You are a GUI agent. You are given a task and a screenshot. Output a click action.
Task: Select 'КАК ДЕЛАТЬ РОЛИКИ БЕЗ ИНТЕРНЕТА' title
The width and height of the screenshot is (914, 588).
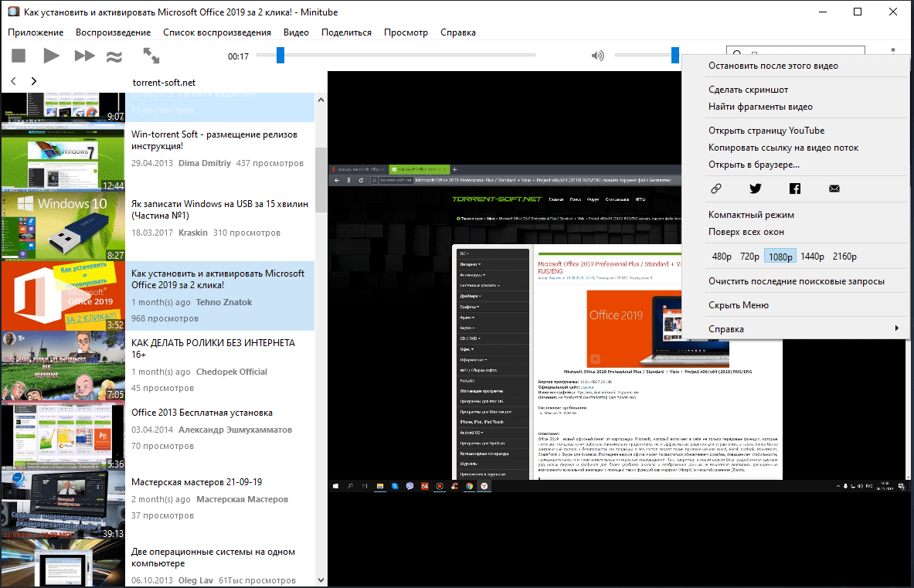pos(213,348)
